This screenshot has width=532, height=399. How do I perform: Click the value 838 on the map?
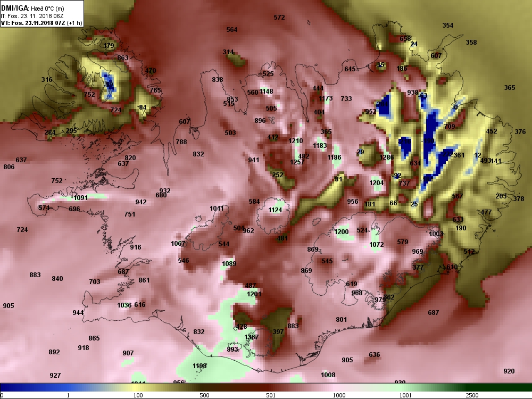click(218, 80)
